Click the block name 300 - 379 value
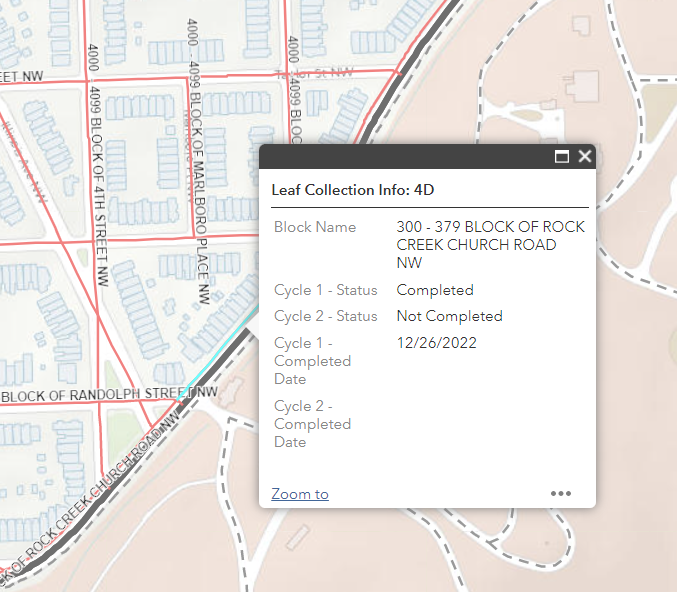Viewport: 677px width, 592px height. coord(490,244)
